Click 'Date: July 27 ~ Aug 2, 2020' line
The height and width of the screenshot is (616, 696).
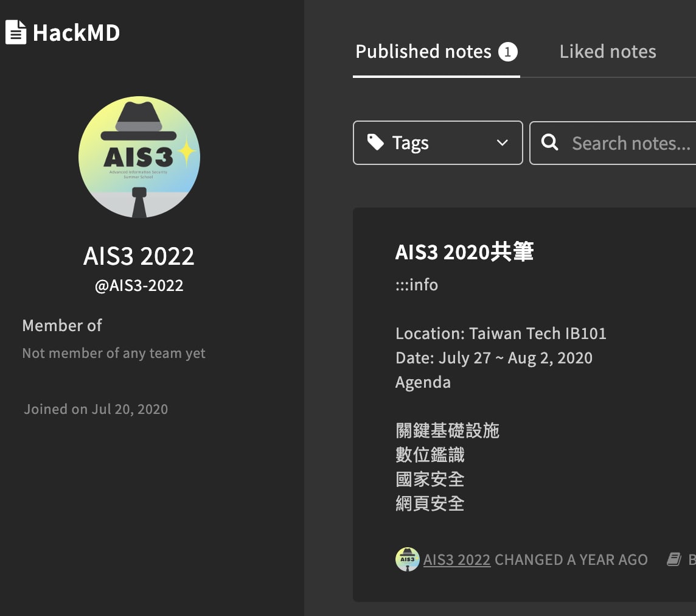493,358
